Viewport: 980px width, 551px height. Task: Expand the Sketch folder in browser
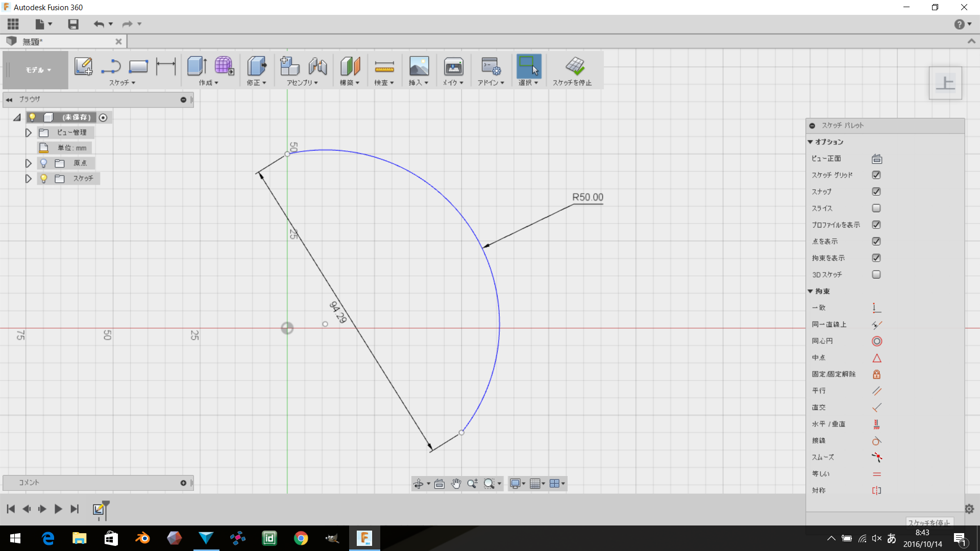click(x=29, y=179)
